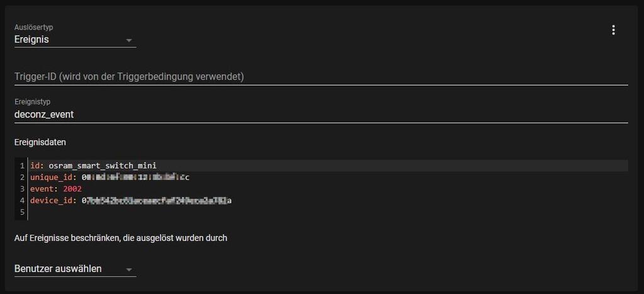Viewport: 644px width, 294px height.
Task: Click line number 1 in editor gutter
Action: point(22,166)
